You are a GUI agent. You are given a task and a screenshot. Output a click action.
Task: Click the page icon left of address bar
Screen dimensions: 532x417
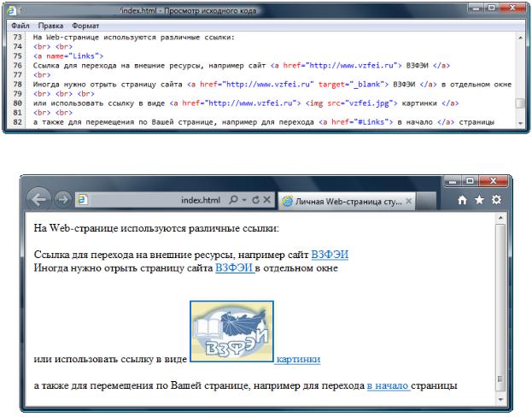(82, 200)
